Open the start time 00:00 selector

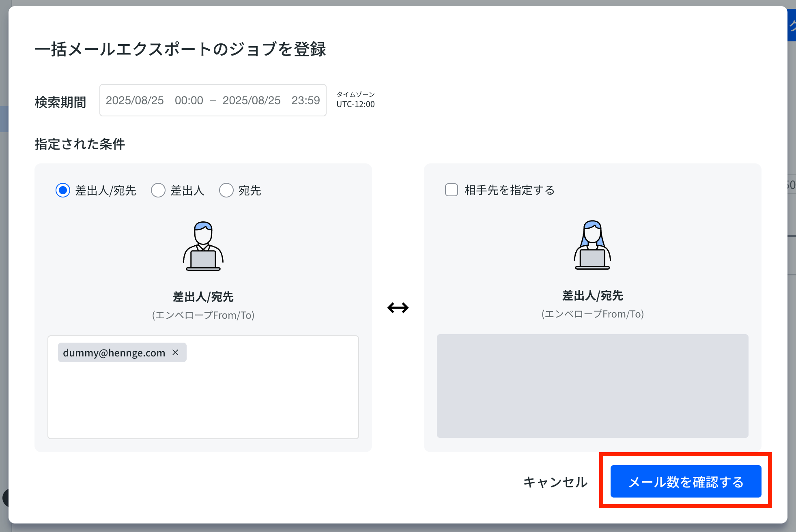(x=189, y=100)
